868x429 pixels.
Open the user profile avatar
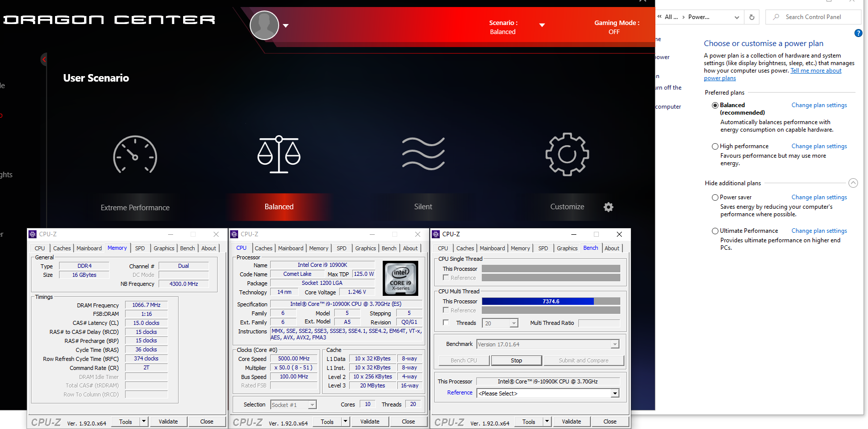point(264,25)
